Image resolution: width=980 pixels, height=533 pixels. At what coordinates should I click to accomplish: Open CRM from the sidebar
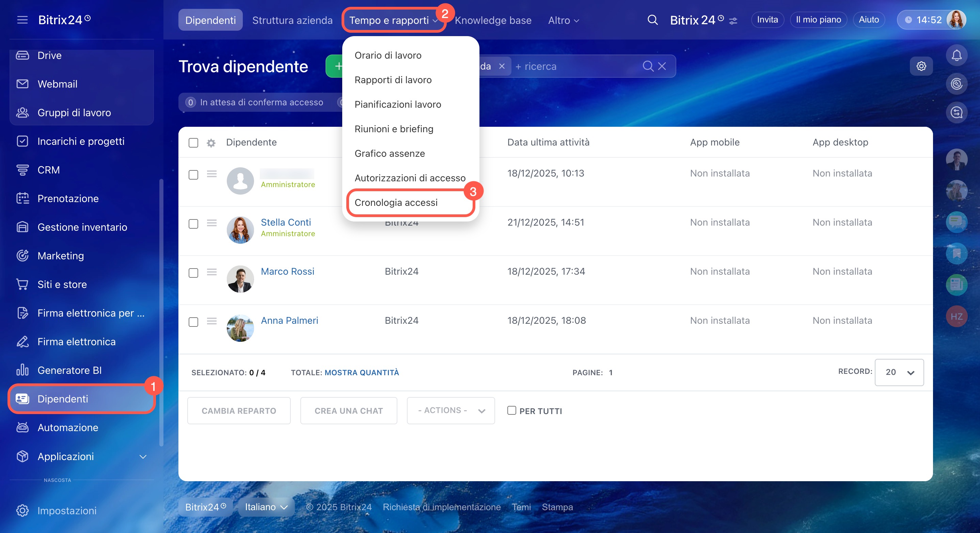(x=48, y=170)
